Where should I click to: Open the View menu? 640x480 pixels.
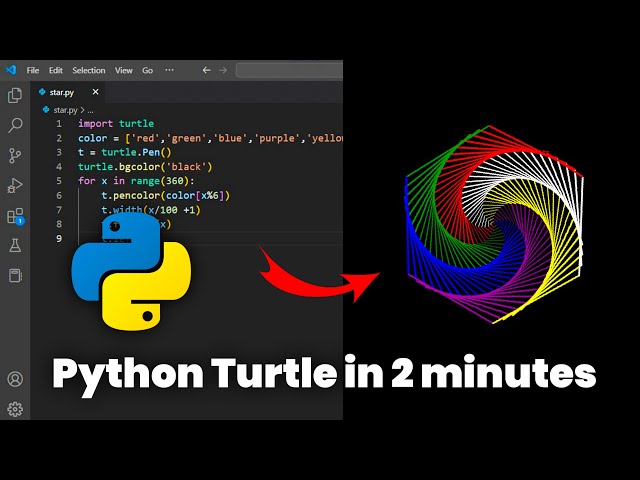(123, 70)
